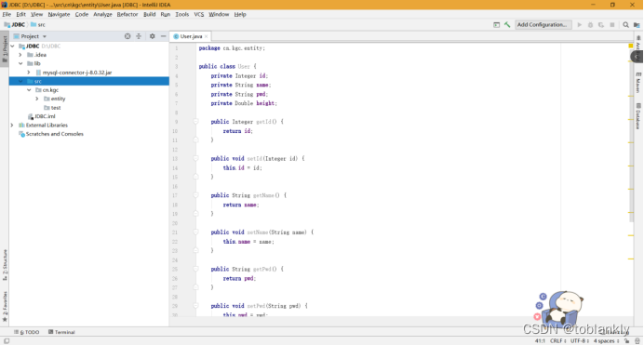Screen dimensions: 644x345
Task: Open the File menu
Action: (7, 14)
